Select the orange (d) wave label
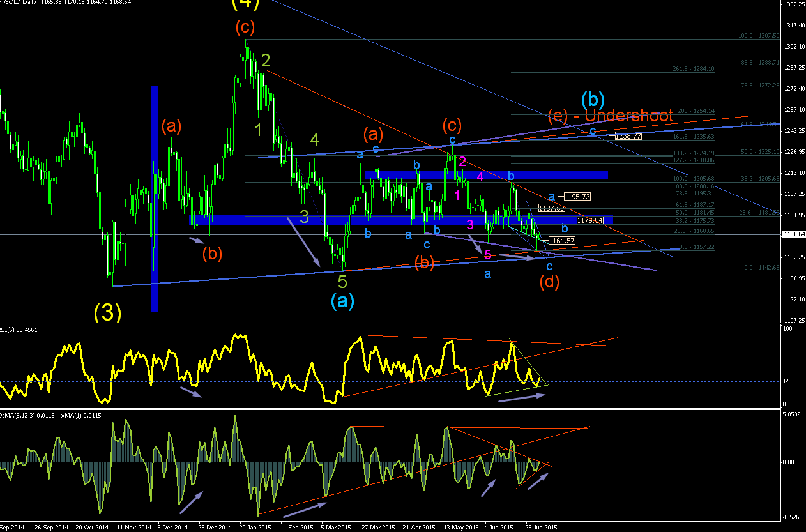Image resolution: width=806 pixels, height=532 pixels. (550, 281)
